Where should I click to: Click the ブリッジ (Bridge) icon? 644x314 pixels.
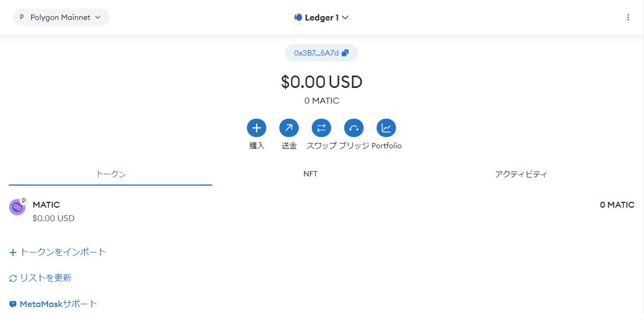point(354,128)
